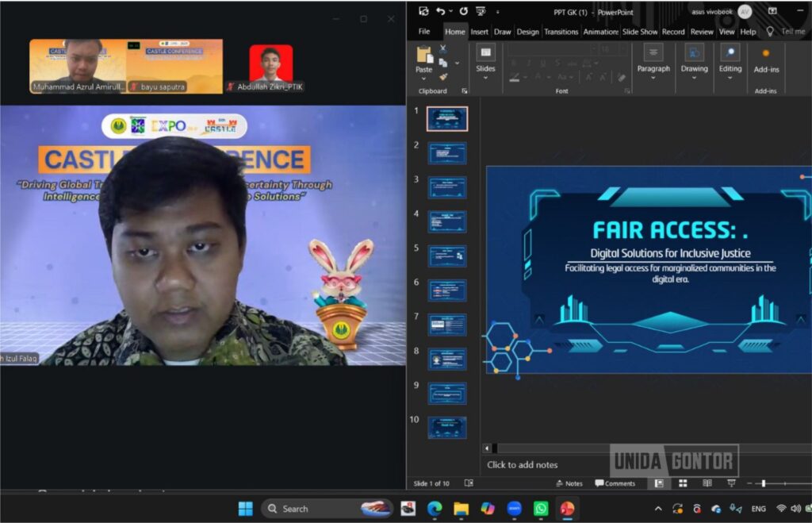This screenshot has height=523, width=812.
Task: Switch to Reading View icon
Action: click(x=707, y=483)
